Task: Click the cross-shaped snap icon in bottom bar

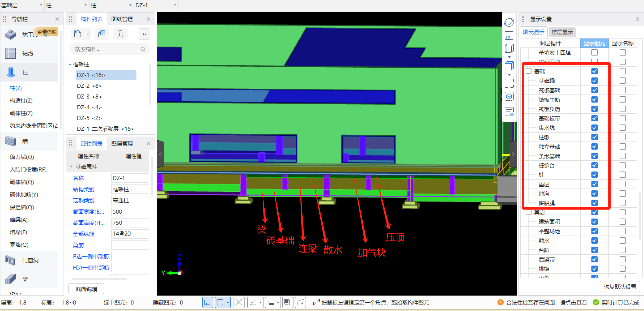Action: point(239,302)
